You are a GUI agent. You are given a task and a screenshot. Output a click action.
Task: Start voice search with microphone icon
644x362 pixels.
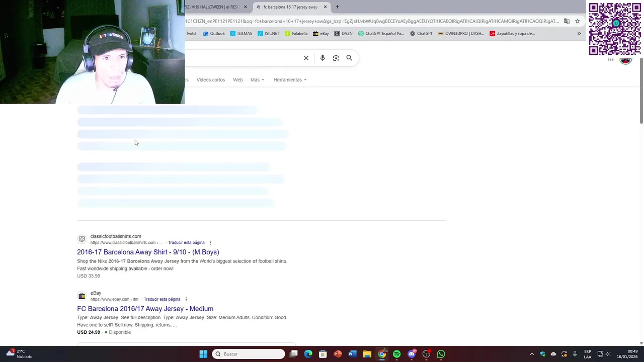coord(323,58)
